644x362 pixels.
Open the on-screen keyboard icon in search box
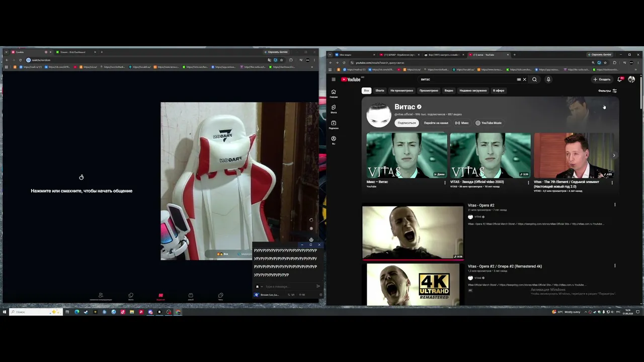click(x=519, y=79)
